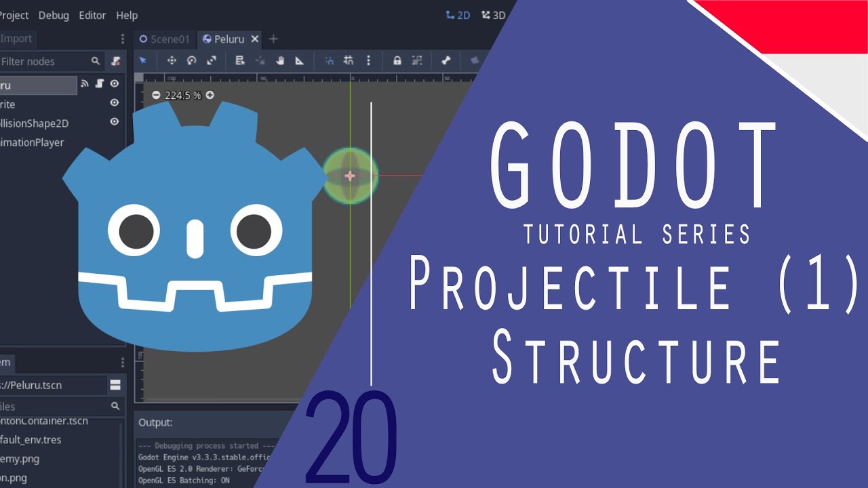The width and height of the screenshot is (868, 488).
Task: Open the FileSystem dock options menu
Action: click(x=122, y=363)
